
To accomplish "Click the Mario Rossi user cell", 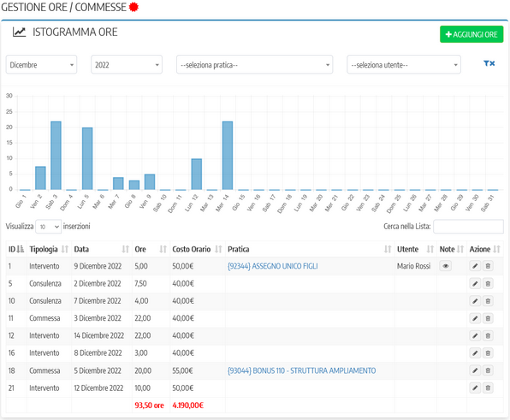I will click(x=413, y=266).
